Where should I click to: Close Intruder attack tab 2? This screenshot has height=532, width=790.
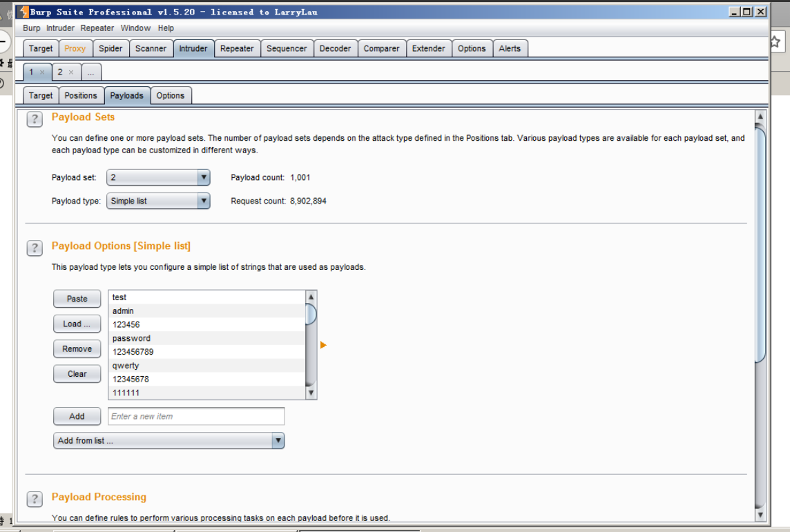coord(71,72)
